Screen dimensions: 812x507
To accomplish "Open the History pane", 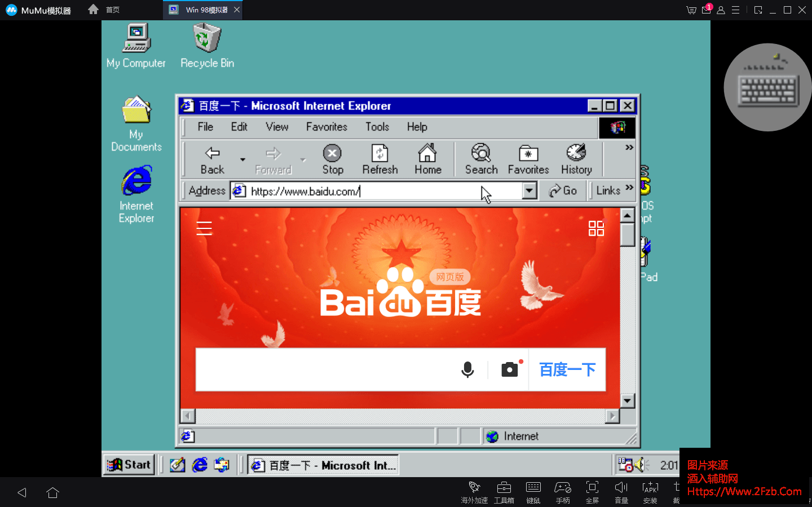I will (x=576, y=160).
